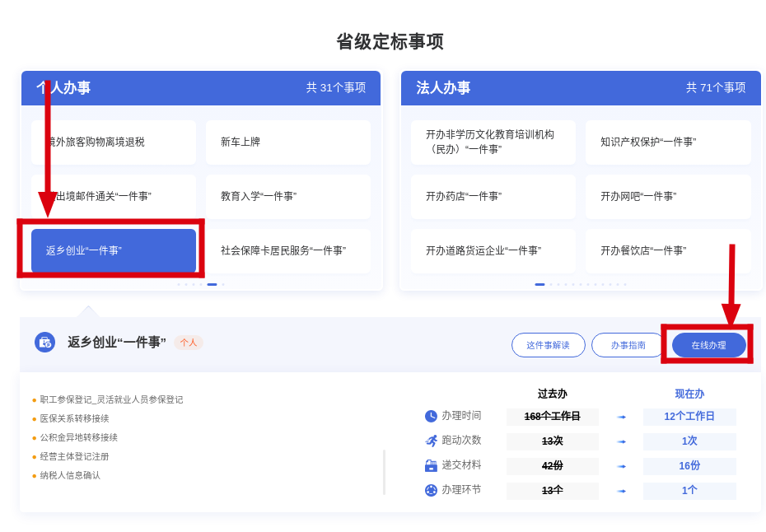Image resolution: width=766 pixels, height=532 pixels.
Task: Open 这件事解读 explanation
Action: (548, 345)
